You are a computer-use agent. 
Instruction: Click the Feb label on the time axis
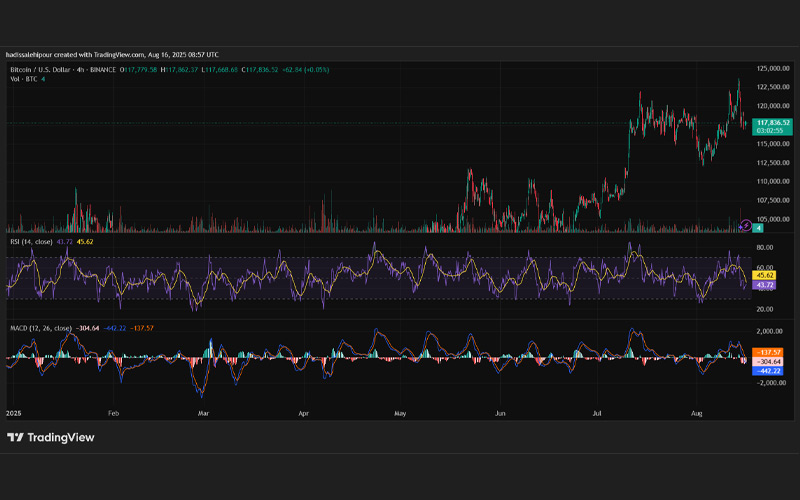pyautogui.click(x=113, y=413)
